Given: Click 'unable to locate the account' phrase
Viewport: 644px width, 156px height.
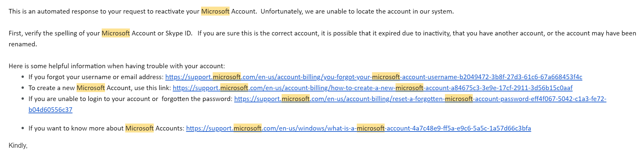Looking at the screenshot, I should [369, 11].
